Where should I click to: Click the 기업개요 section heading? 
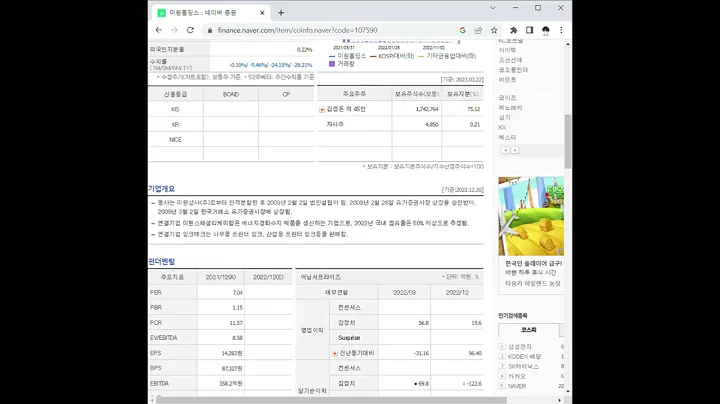pyautogui.click(x=162, y=189)
